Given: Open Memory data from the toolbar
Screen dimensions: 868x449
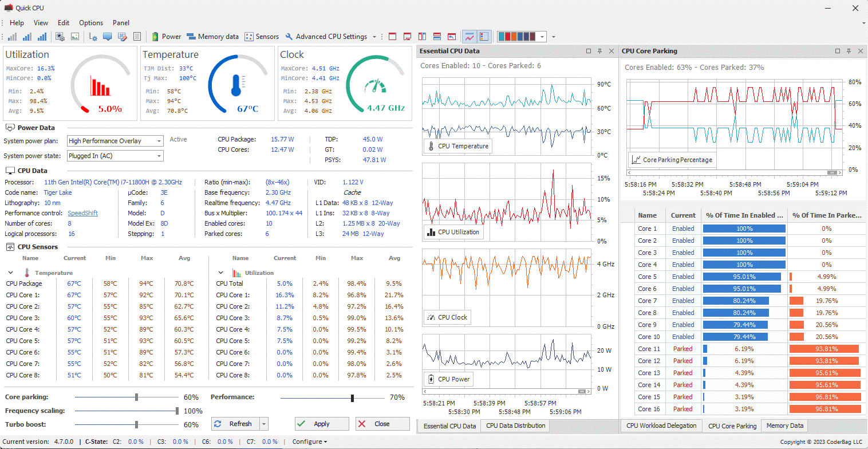Looking at the screenshot, I should coord(213,37).
